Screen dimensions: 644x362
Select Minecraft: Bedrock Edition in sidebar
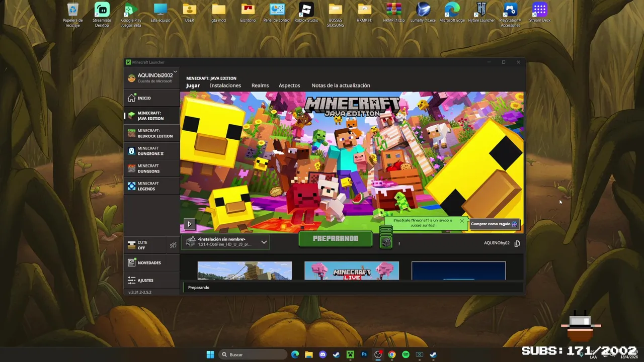pyautogui.click(x=151, y=133)
